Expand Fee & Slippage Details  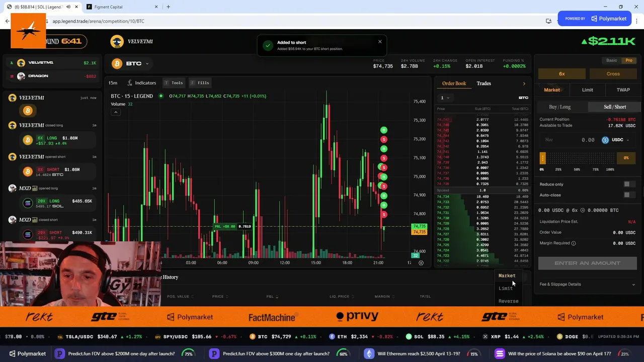click(x=587, y=284)
